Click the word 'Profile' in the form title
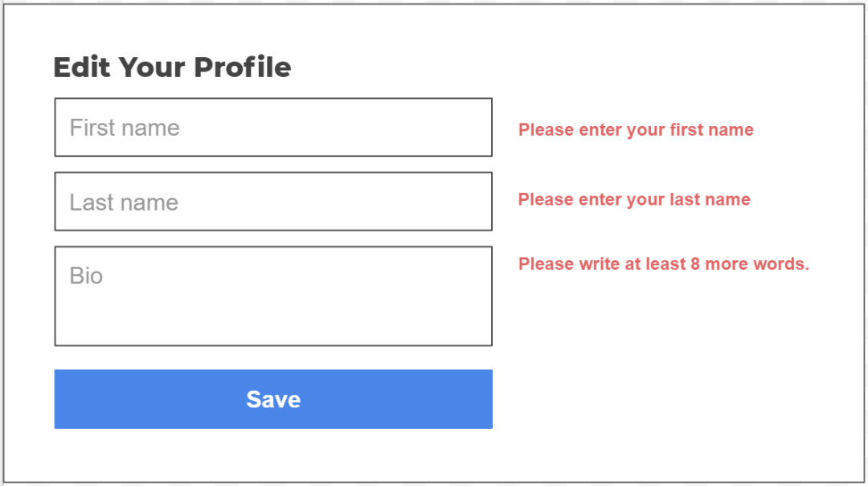This screenshot has height=486, width=868. (243, 67)
